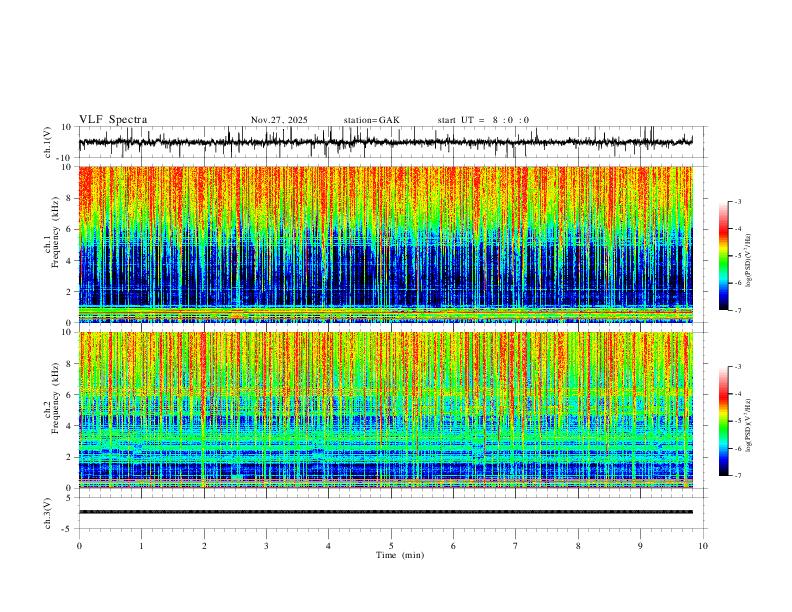792x612 pixels.
Task: Click the ch.1 log(PSD) colorbar title
Action: 749,261
